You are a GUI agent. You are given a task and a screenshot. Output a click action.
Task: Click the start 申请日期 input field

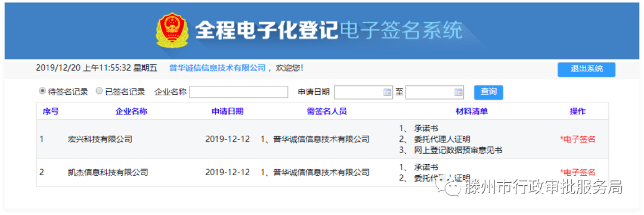tap(364, 92)
